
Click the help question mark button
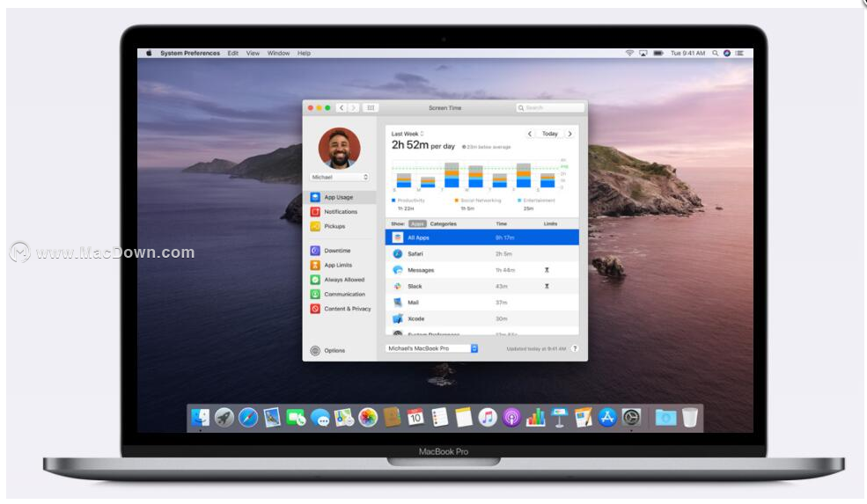575,348
